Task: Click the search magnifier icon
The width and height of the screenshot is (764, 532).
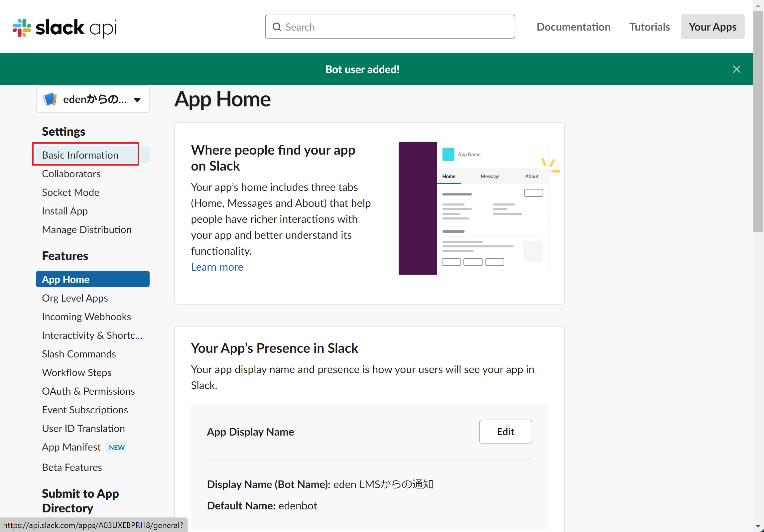Action: pos(277,27)
